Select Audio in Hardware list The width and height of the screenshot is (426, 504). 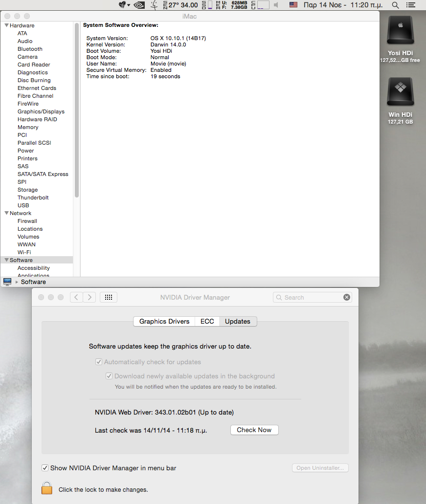[25, 41]
